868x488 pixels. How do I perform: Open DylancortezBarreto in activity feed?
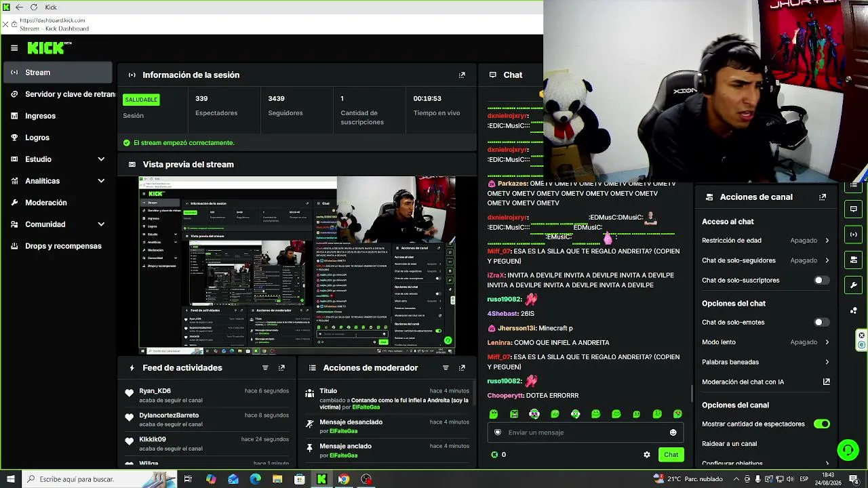coord(169,415)
